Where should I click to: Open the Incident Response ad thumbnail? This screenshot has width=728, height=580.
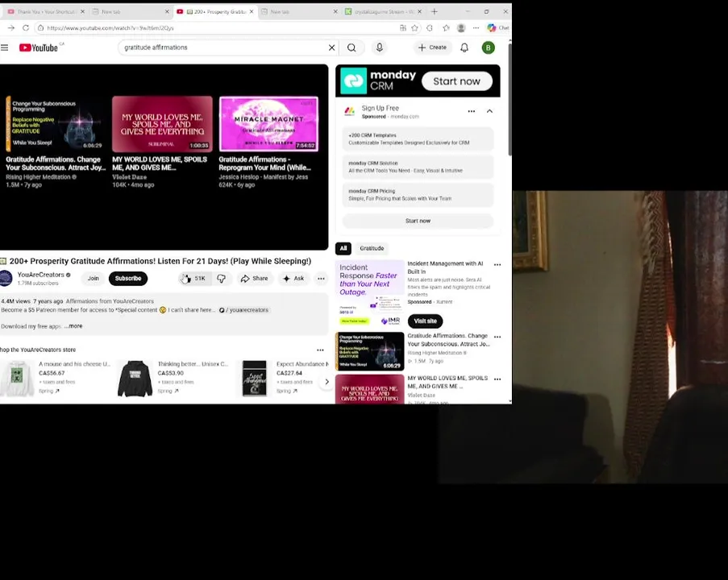click(369, 293)
